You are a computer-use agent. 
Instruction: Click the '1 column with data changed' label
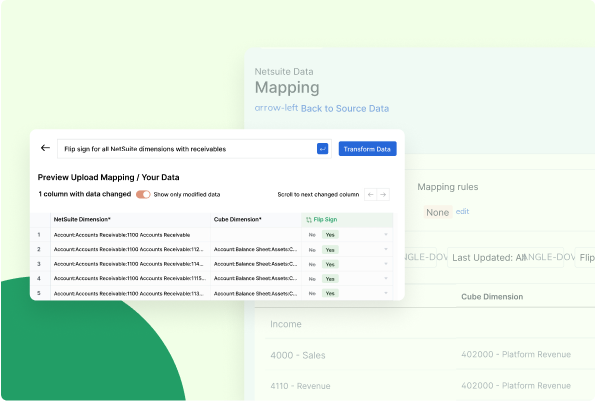[x=85, y=194]
